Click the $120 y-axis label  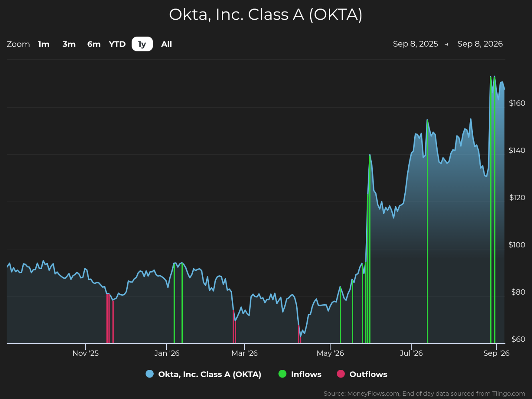[517, 198]
